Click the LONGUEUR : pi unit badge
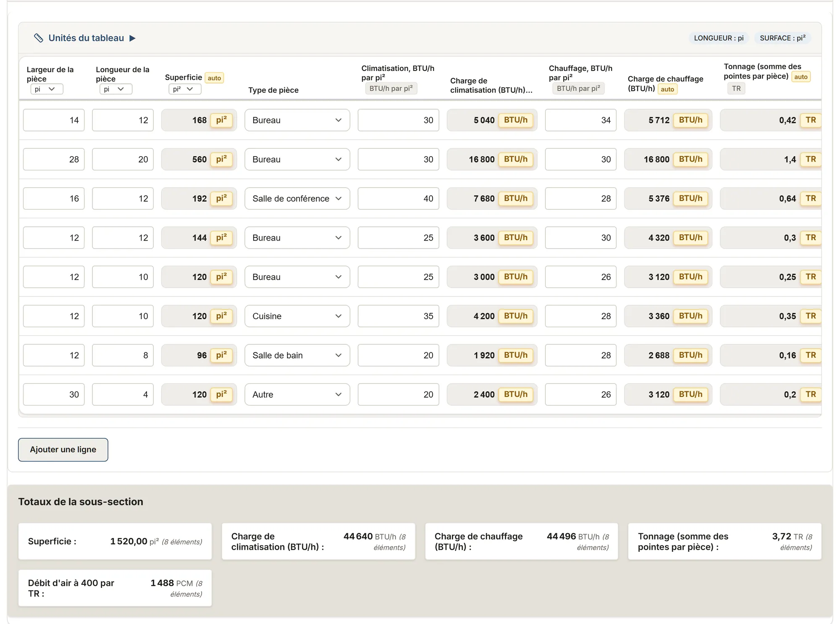The width and height of the screenshot is (840, 624). point(719,38)
